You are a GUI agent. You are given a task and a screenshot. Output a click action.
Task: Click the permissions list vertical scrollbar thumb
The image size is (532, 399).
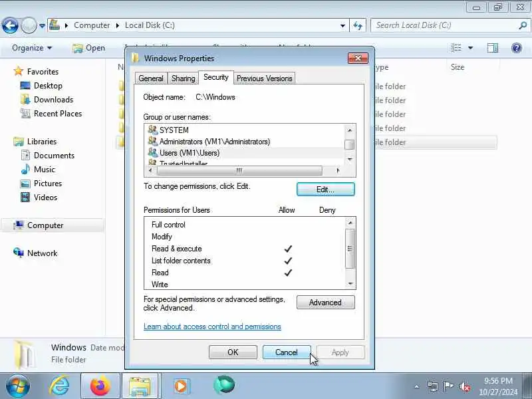[350, 248]
